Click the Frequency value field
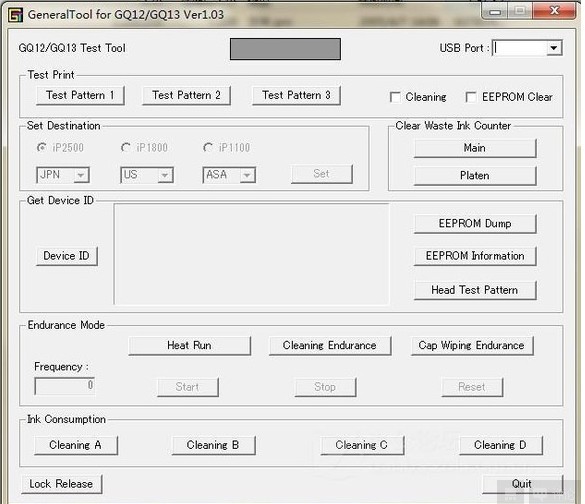 [x=65, y=386]
